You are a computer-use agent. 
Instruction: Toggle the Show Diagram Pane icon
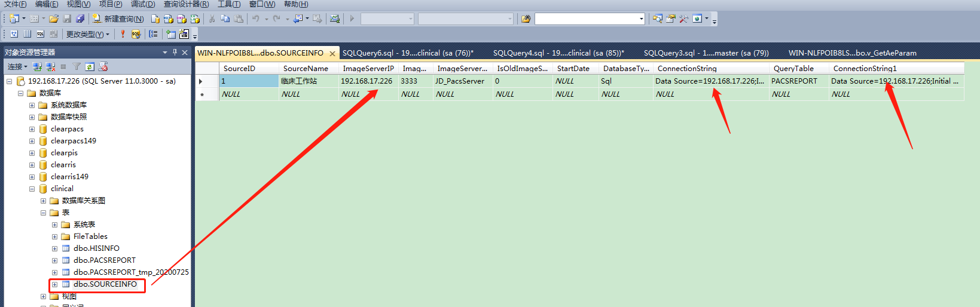tap(14, 35)
